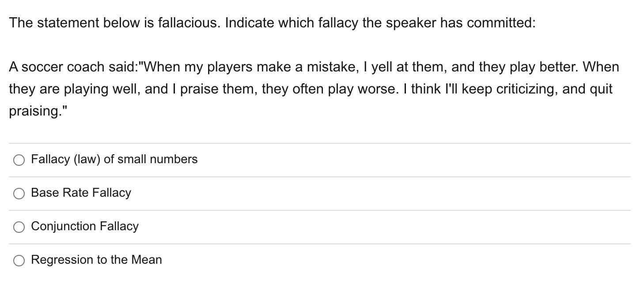Click the "Conjunction Fallacy" option label

tap(85, 226)
